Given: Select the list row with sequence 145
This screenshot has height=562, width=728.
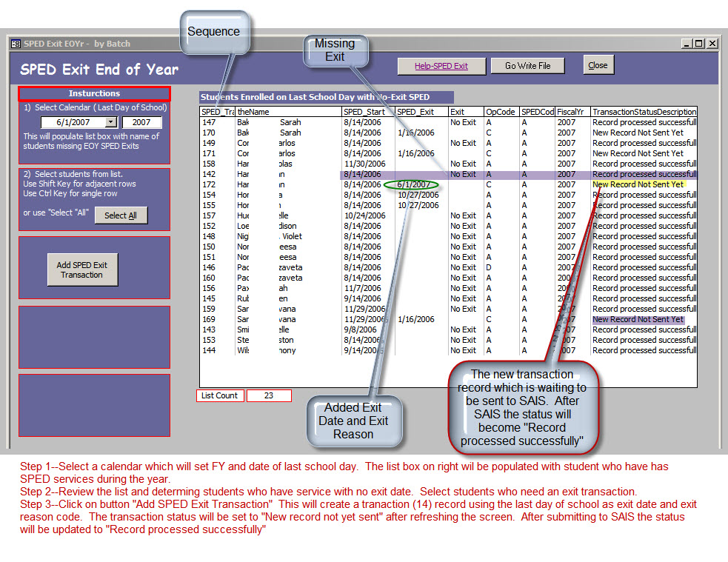Looking at the screenshot, I should pyautogui.click(x=449, y=299).
